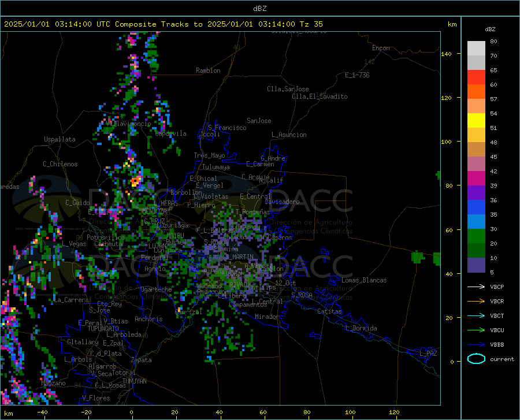
Task: Click the 'Uspallata' place label
Action: click(60, 139)
